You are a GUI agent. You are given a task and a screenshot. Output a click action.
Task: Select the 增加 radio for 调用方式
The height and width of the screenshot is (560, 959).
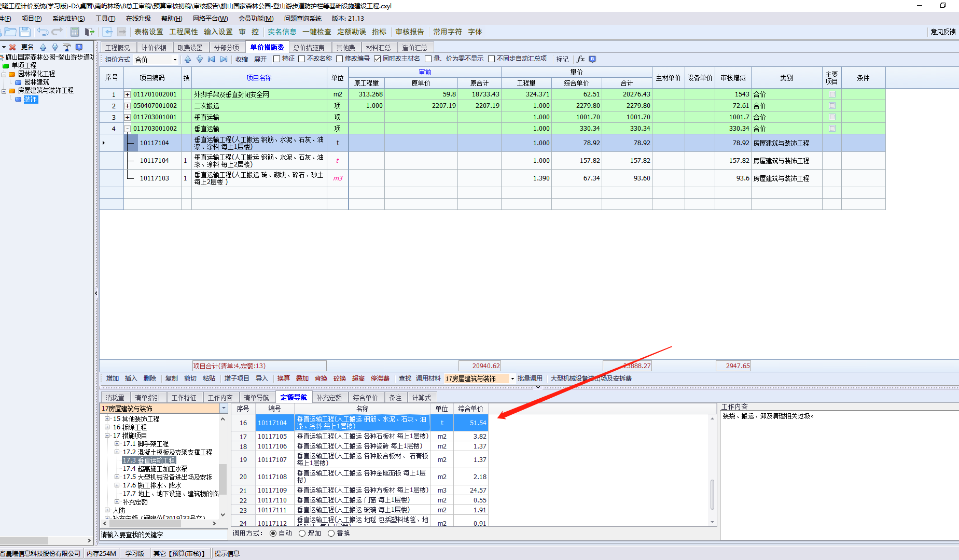coord(302,534)
